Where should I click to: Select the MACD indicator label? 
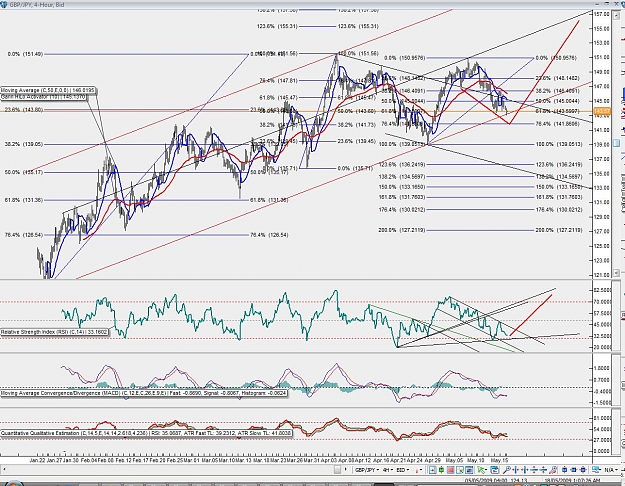(143, 393)
